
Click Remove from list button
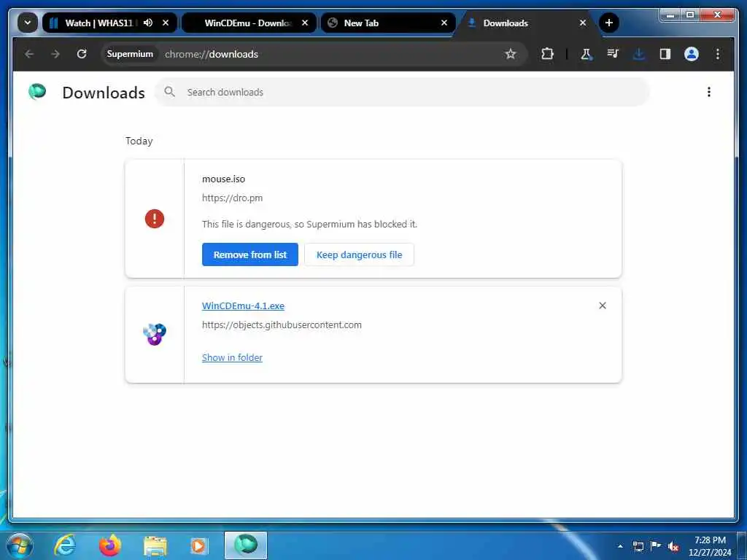click(250, 254)
